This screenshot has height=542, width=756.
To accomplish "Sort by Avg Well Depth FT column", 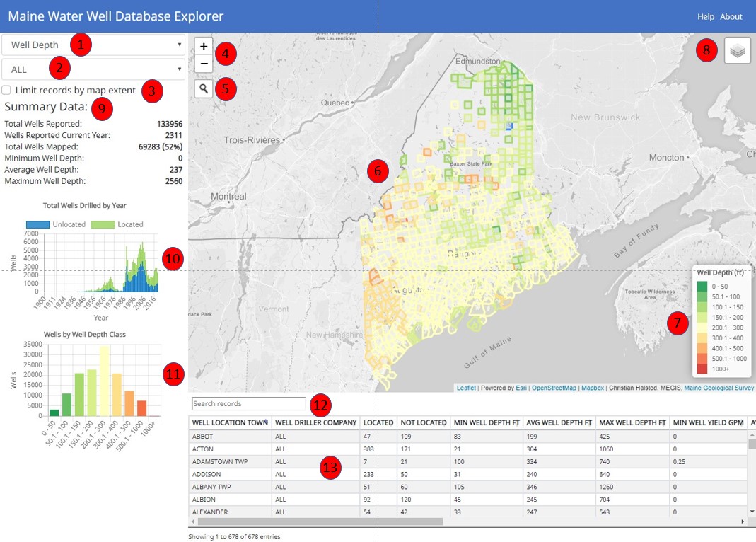I will click(558, 422).
